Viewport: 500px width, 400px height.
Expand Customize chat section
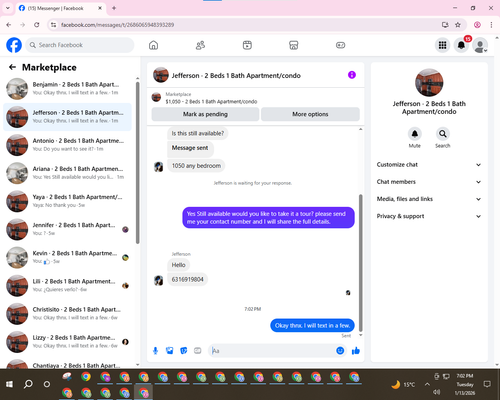[429, 165]
